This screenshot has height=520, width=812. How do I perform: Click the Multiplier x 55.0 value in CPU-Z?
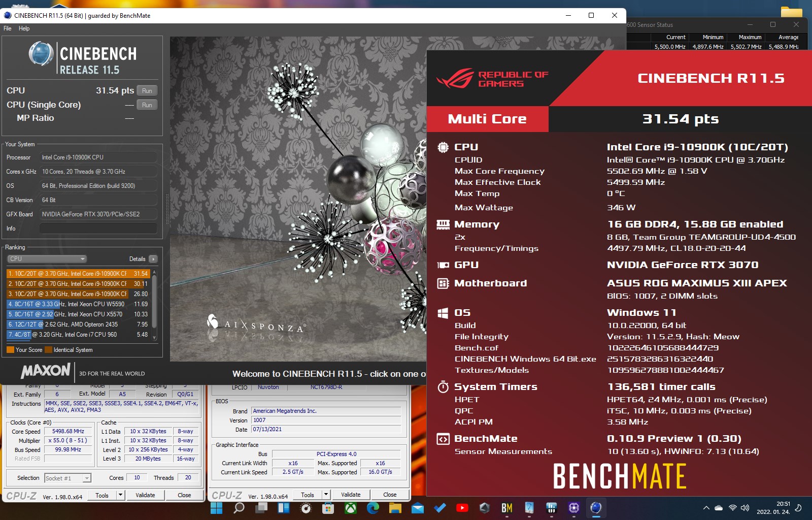point(68,440)
